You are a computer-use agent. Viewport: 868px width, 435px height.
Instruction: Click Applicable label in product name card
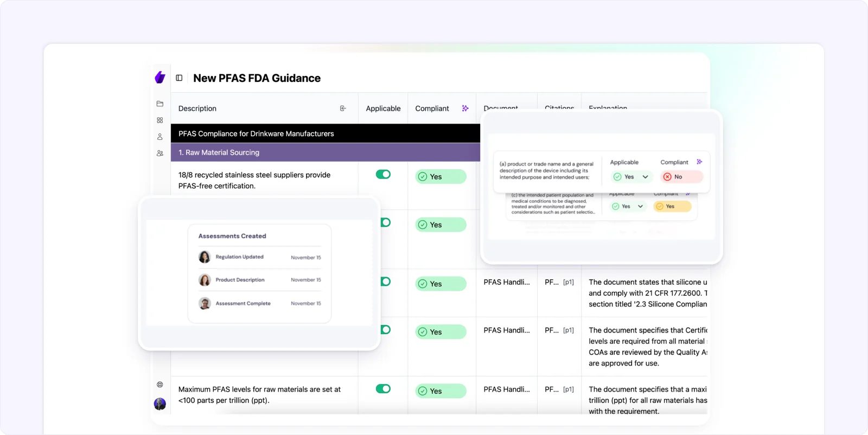tap(624, 162)
